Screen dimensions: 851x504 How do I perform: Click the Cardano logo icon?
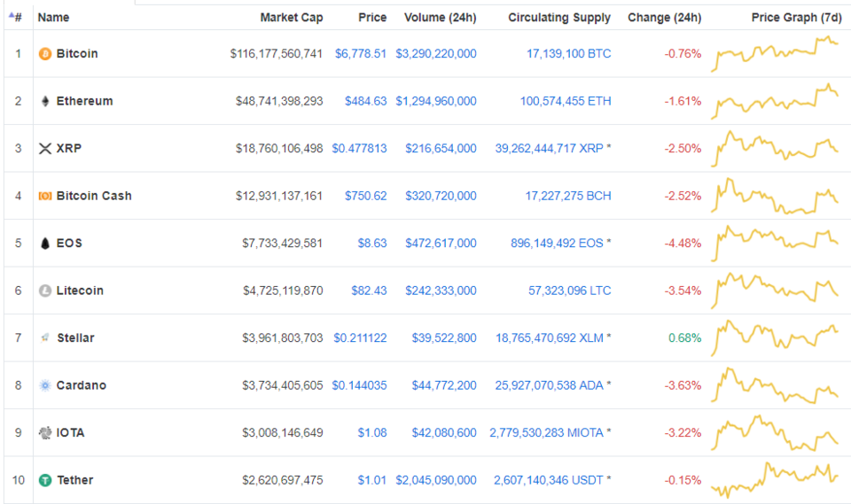45,385
